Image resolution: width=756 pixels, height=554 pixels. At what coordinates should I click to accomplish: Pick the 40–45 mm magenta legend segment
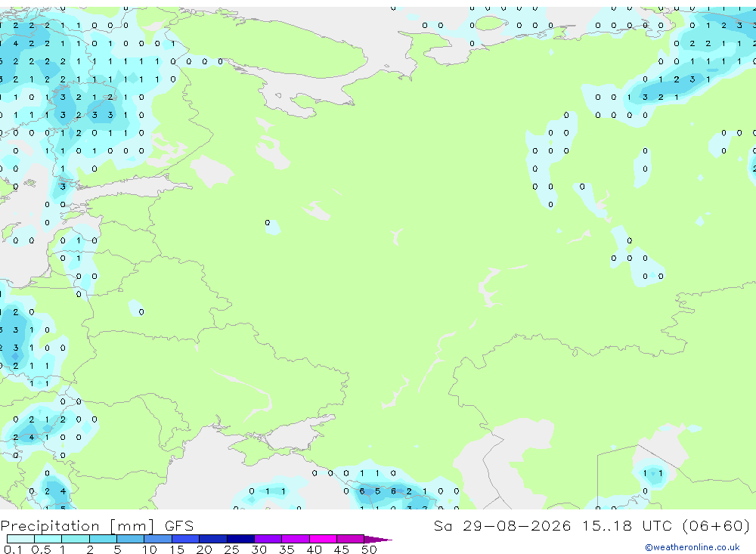click(323, 539)
